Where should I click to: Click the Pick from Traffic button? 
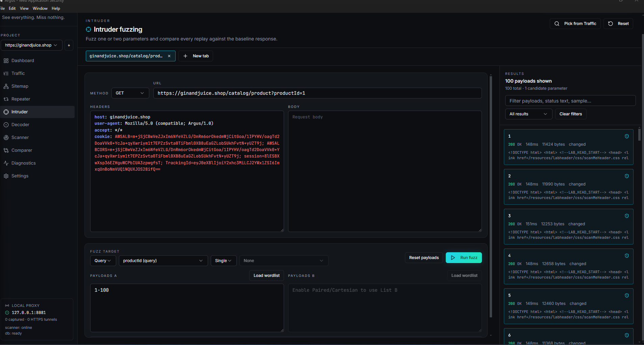pyautogui.click(x=575, y=24)
